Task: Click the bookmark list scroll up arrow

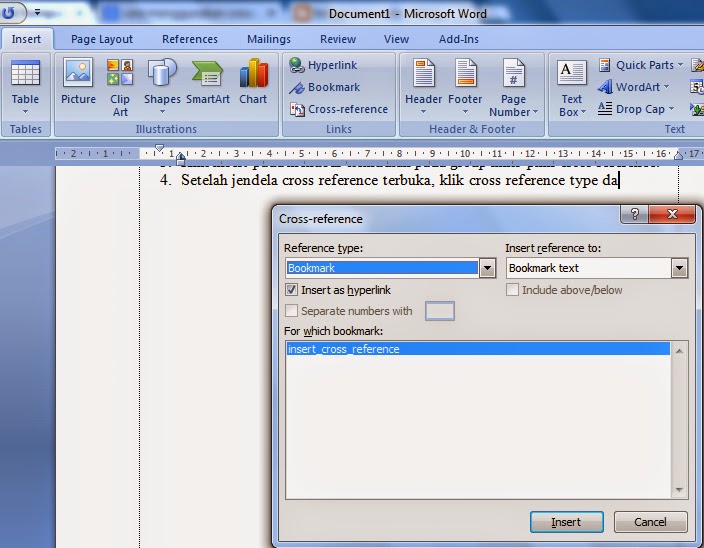Action: 679,351
